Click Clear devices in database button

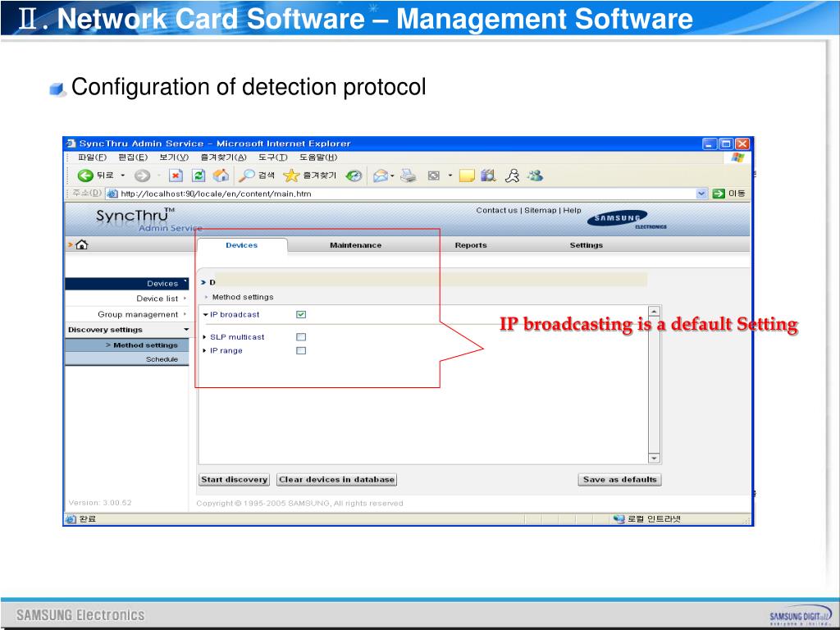pyautogui.click(x=337, y=479)
